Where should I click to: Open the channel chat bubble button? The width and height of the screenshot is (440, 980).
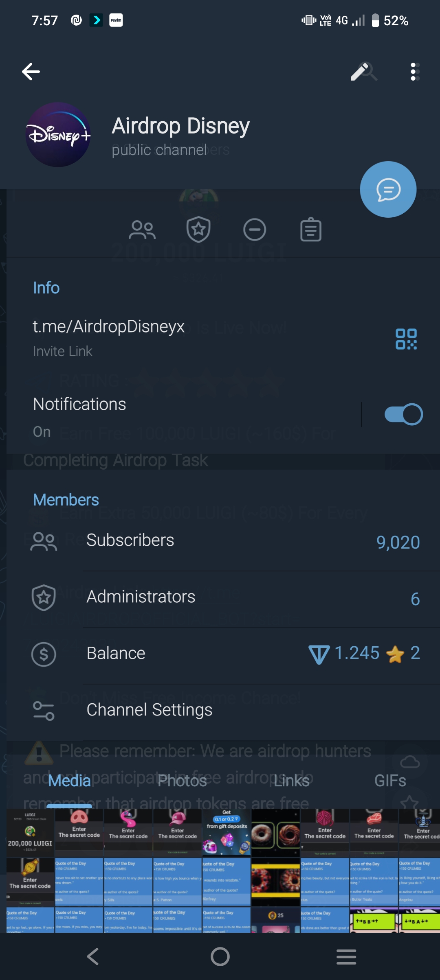(x=388, y=190)
